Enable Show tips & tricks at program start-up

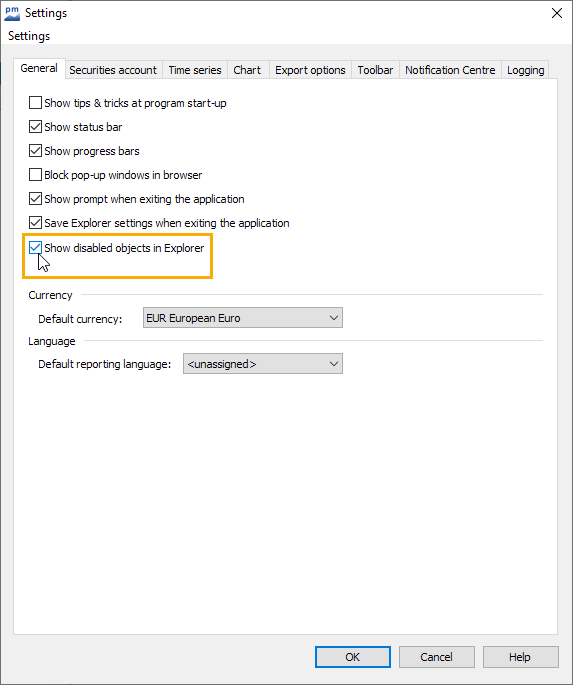(35, 103)
